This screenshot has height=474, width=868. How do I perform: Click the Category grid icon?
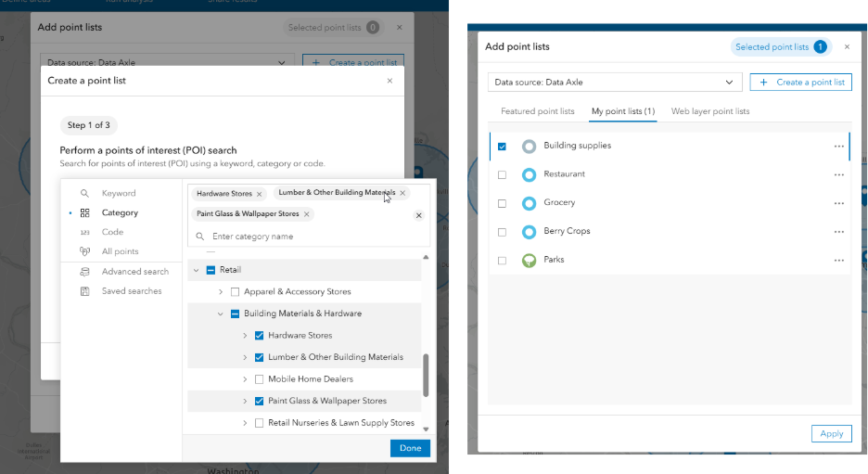[x=84, y=212]
